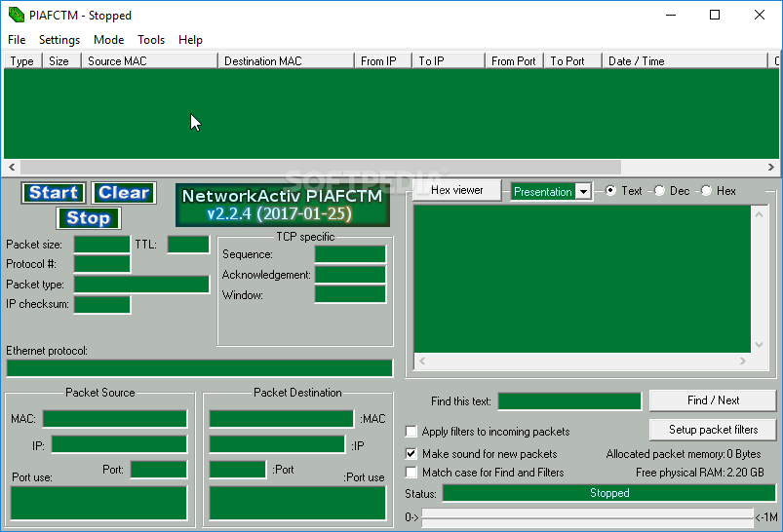Click the Packet Source Port use box

(x=98, y=504)
